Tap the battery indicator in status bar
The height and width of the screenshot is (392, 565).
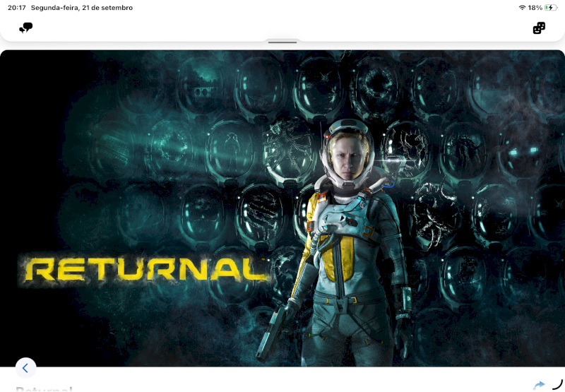click(x=551, y=8)
